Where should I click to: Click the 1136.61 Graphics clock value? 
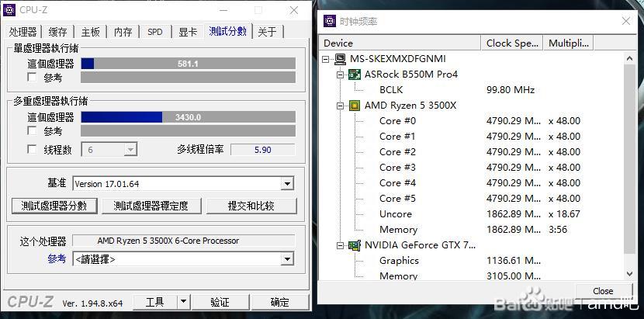click(514, 261)
